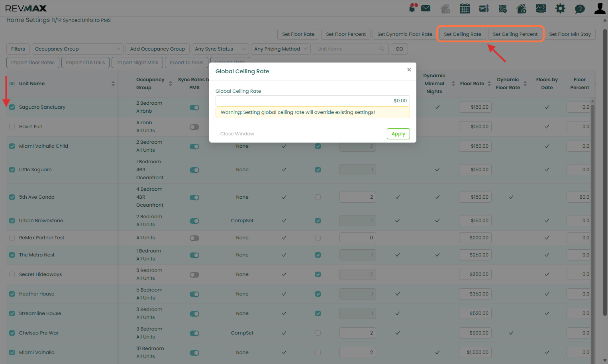Click the Set Dynamic Floor Rate button
This screenshot has height=364, width=608.
pyautogui.click(x=405, y=34)
